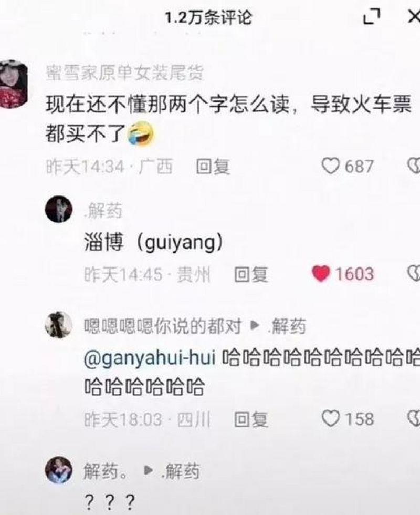Open username 嗯嗯嗯嗯你说的都对 profile
Screen dimensions: 420x515
[163, 326]
